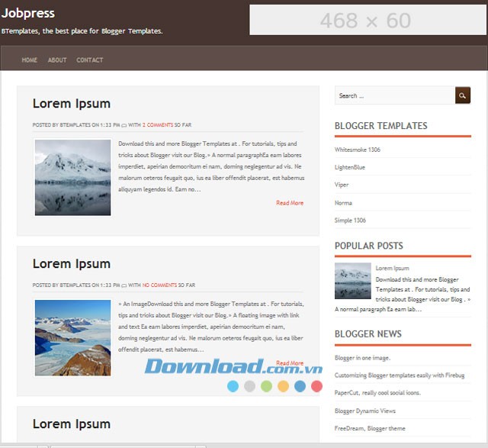Focus the Search text field

click(394, 95)
